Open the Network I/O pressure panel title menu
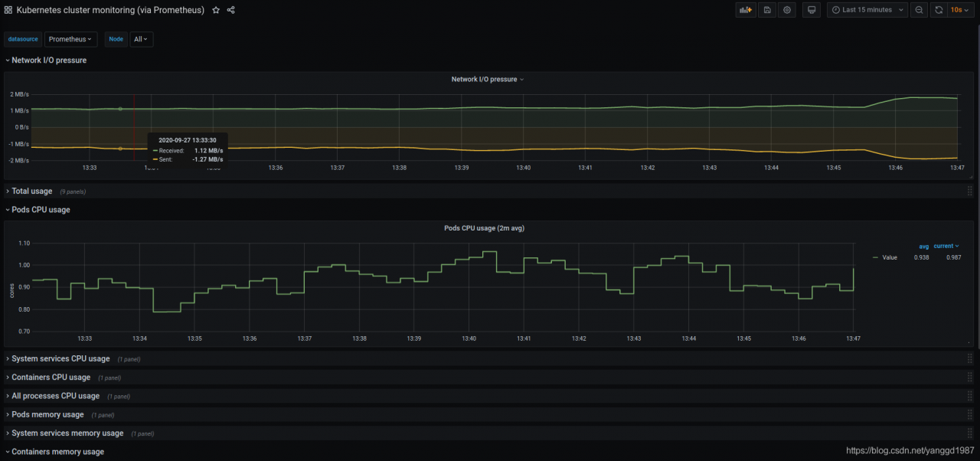The width and height of the screenshot is (980, 461). click(x=488, y=79)
